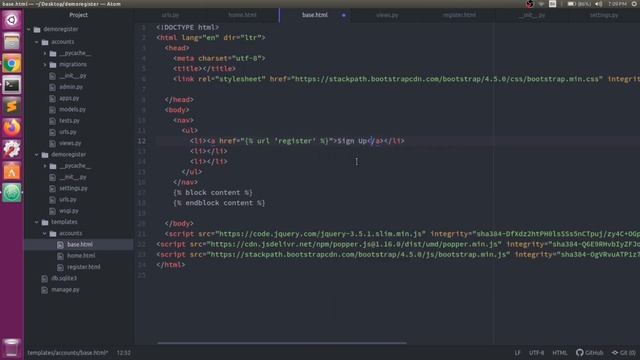
Task: Open the Files manager from the dock
Action: click(11, 42)
